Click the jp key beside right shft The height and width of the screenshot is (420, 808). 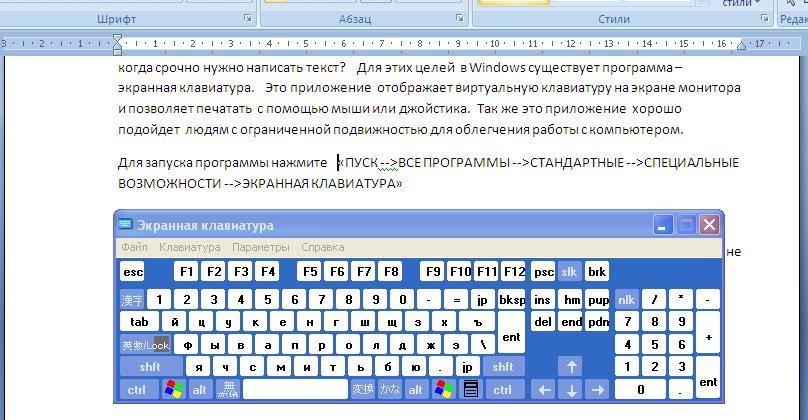pyautogui.click(x=467, y=367)
